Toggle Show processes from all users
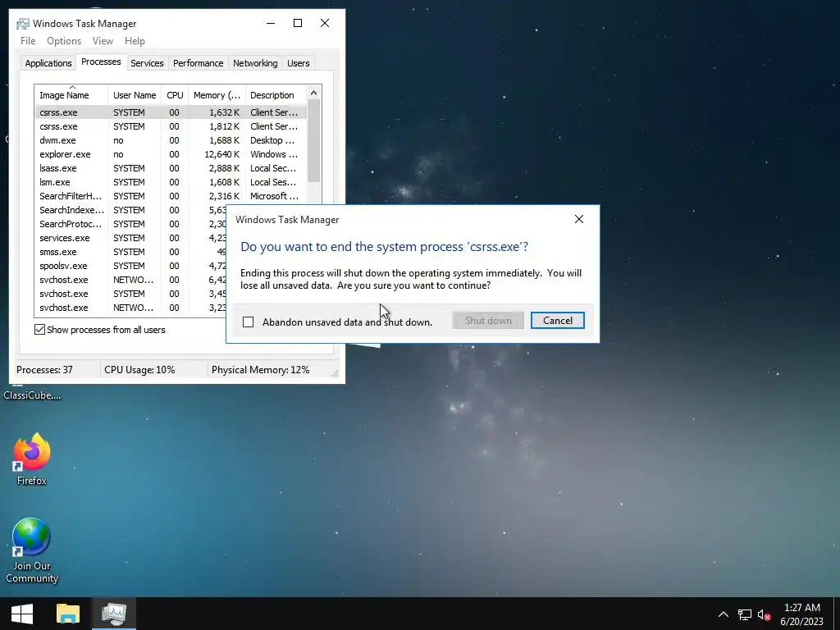 coord(39,330)
